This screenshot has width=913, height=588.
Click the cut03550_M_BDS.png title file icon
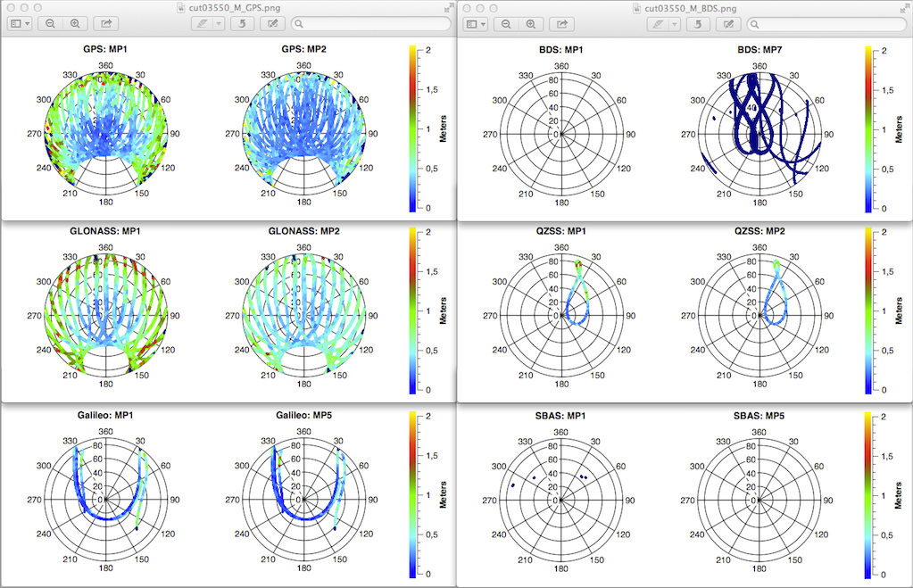coord(636,8)
